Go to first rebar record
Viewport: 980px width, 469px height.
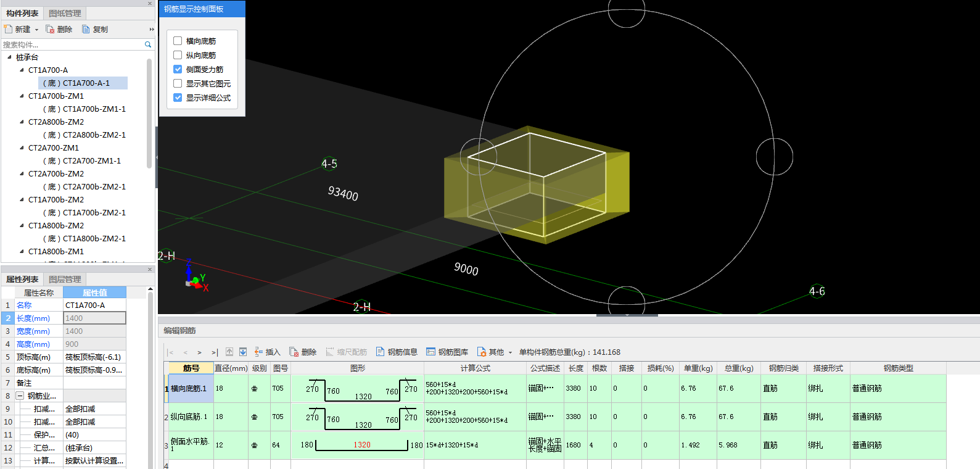click(x=171, y=352)
